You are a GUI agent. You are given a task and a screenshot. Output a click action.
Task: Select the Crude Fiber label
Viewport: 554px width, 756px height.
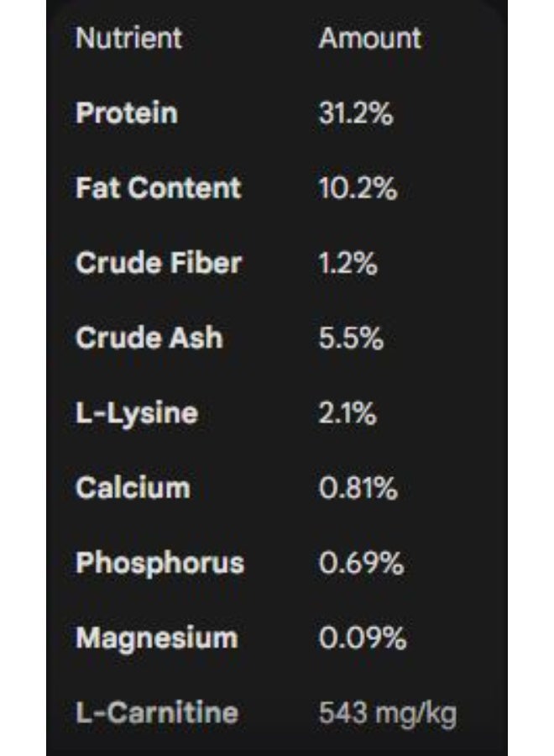[x=158, y=263]
